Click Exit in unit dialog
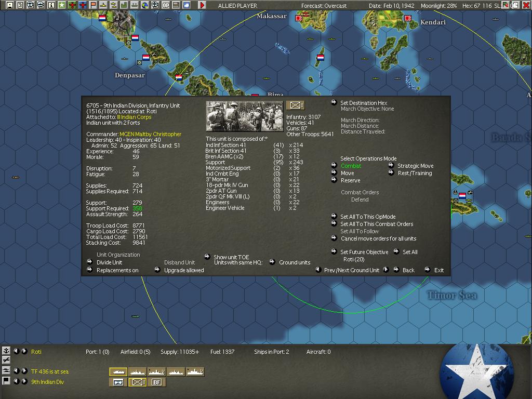532x399 pixels. point(438,270)
